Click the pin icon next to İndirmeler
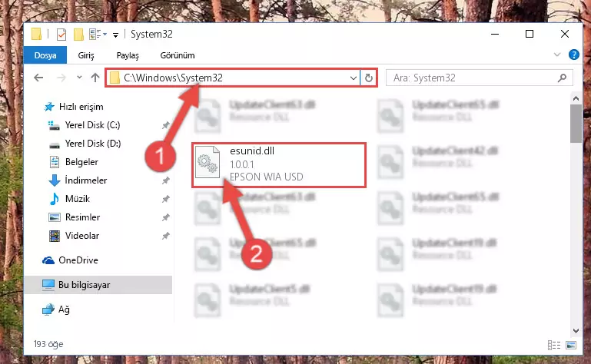The height and width of the screenshot is (364, 591). (165, 181)
